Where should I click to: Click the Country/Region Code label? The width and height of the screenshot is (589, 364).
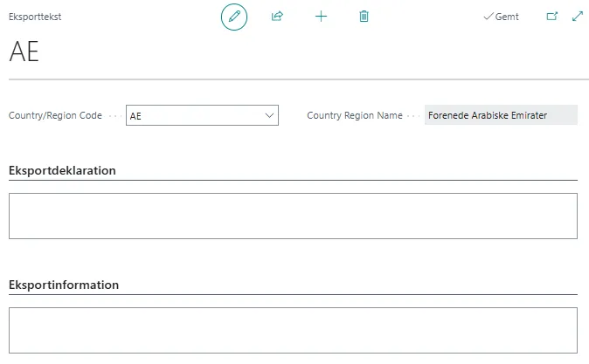[x=55, y=115]
